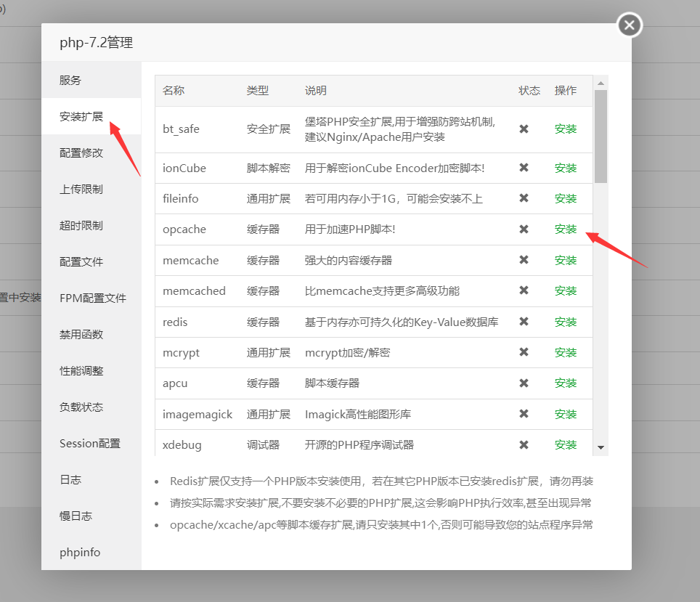Click the ionCube not-installed status icon
This screenshot has width=700, height=602.
524,168
